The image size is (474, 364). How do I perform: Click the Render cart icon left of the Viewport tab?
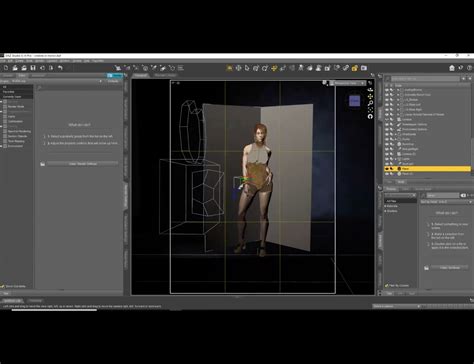click(x=118, y=68)
